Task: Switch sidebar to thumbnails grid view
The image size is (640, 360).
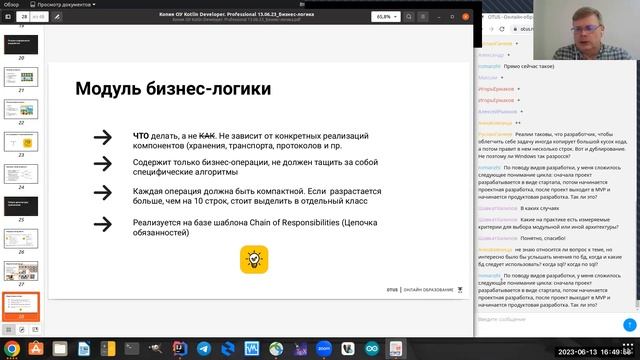Action: [x=9, y=329]
